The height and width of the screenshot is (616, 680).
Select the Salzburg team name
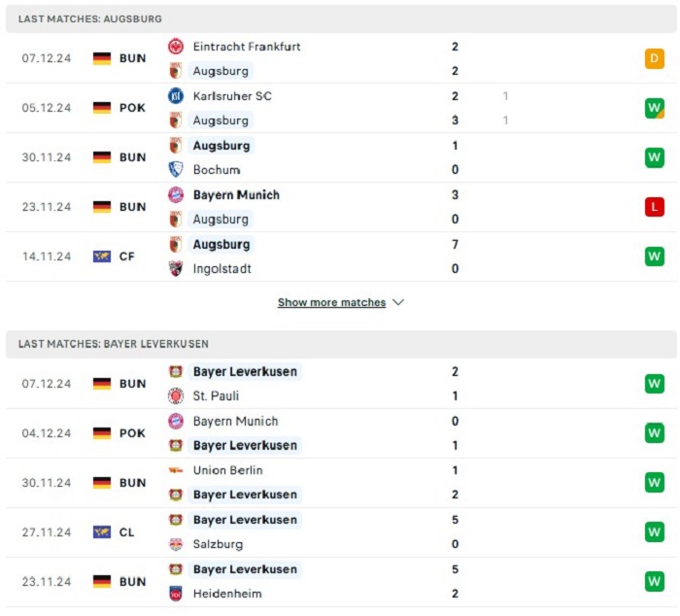pyautogui.click(x=218, y=544)
